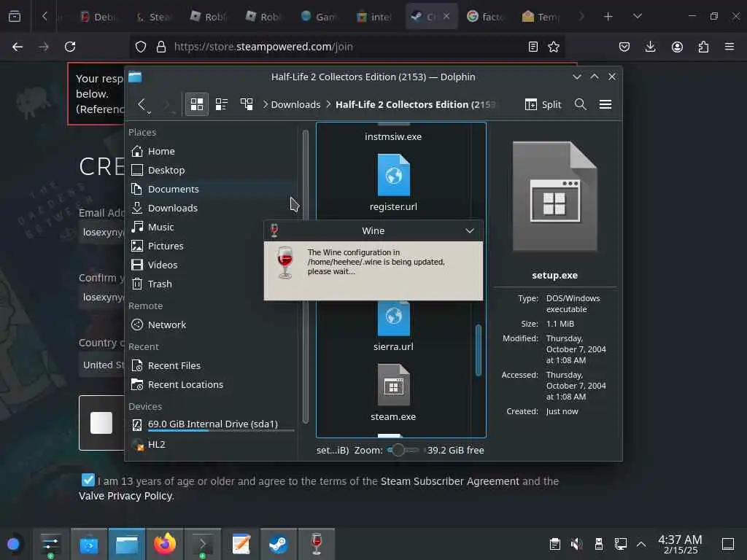Select the sierra.url file icon
Screen dimensions: 747x560
point(393,318)
